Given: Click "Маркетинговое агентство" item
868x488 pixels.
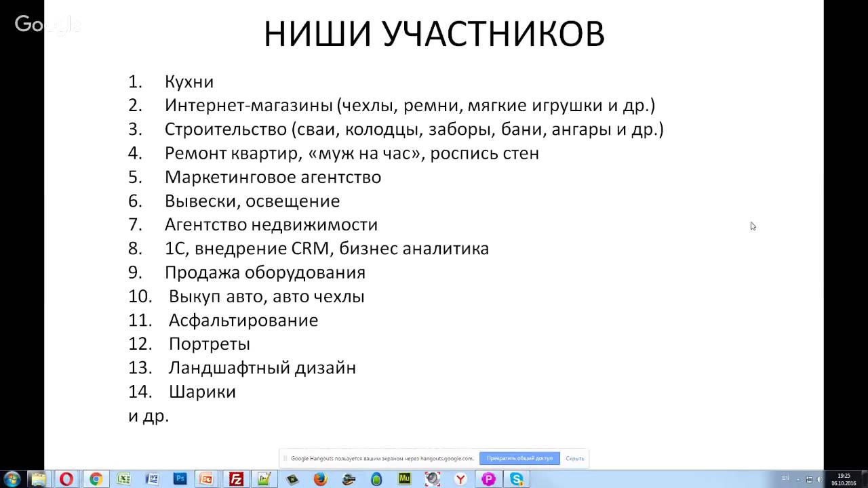Looking at the screenshot, I should coord(273,177).
